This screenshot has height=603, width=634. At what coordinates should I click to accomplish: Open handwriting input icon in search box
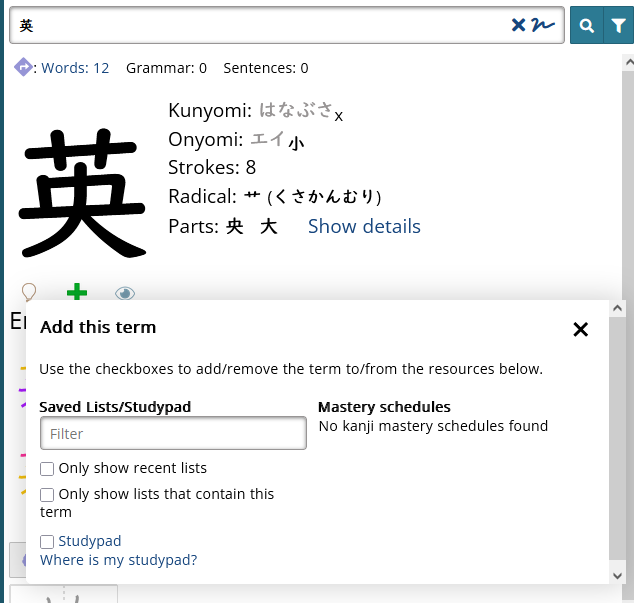click(x=543, y=25)
